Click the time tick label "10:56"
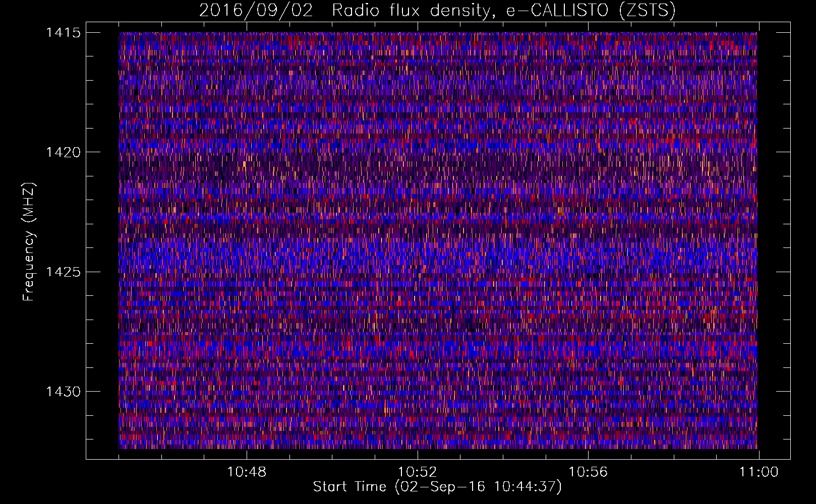The image size is (816, 504). pos(588,472)
